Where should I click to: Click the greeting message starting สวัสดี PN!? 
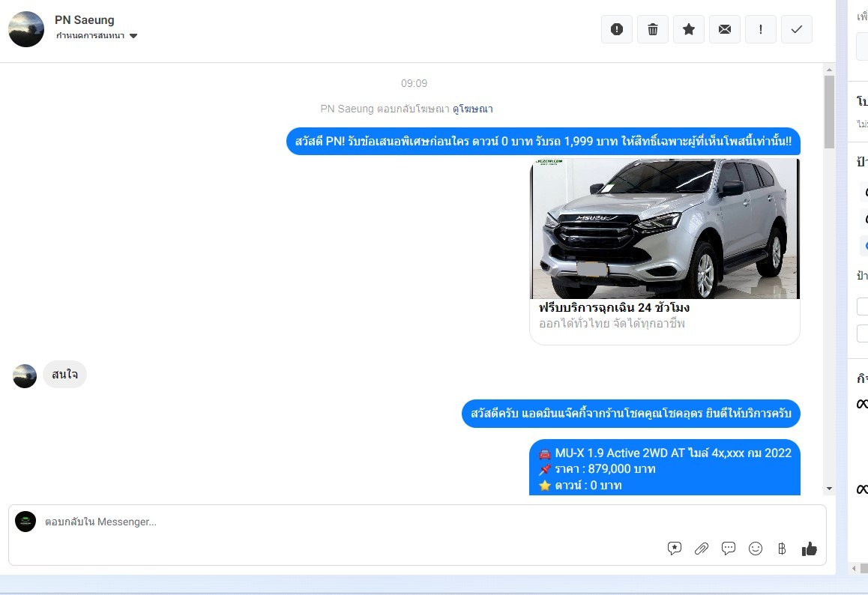click(543, 142)
